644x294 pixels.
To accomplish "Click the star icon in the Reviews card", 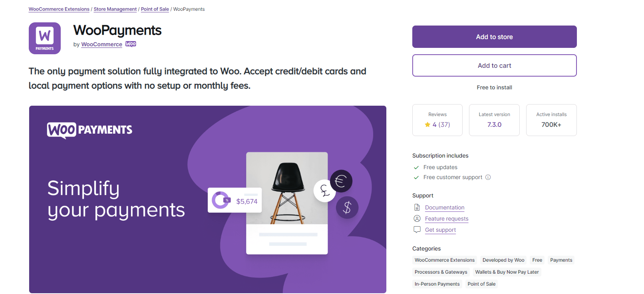I will pyautogui.click(x=428, y=124).
